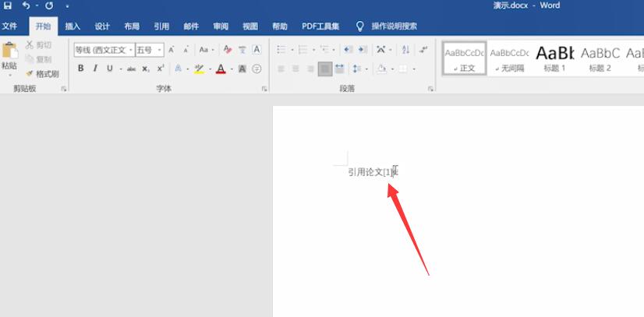This screenshot has height=317, width=644.
Task: Click the enclosed character icon
Action: [257, 69]
